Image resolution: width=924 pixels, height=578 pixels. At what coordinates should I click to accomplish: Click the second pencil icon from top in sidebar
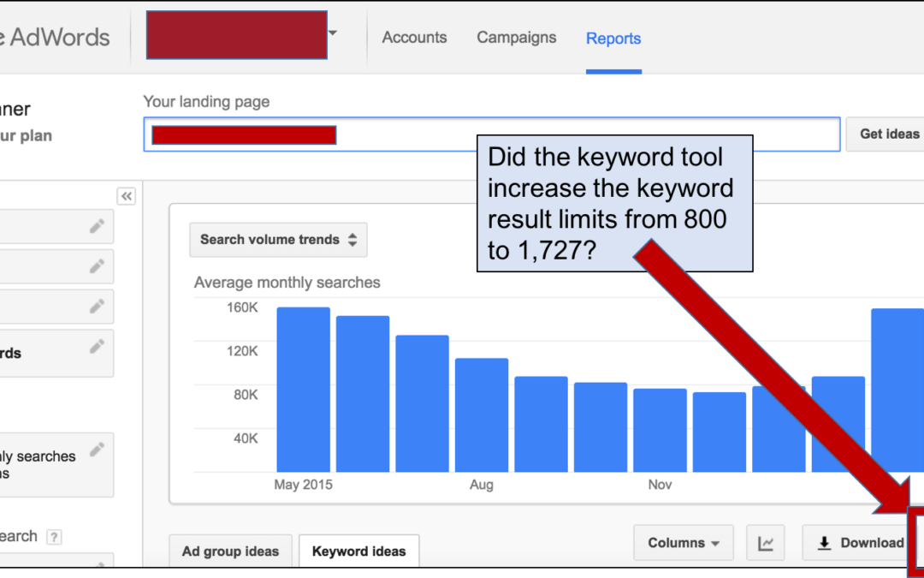coord(98,266)
